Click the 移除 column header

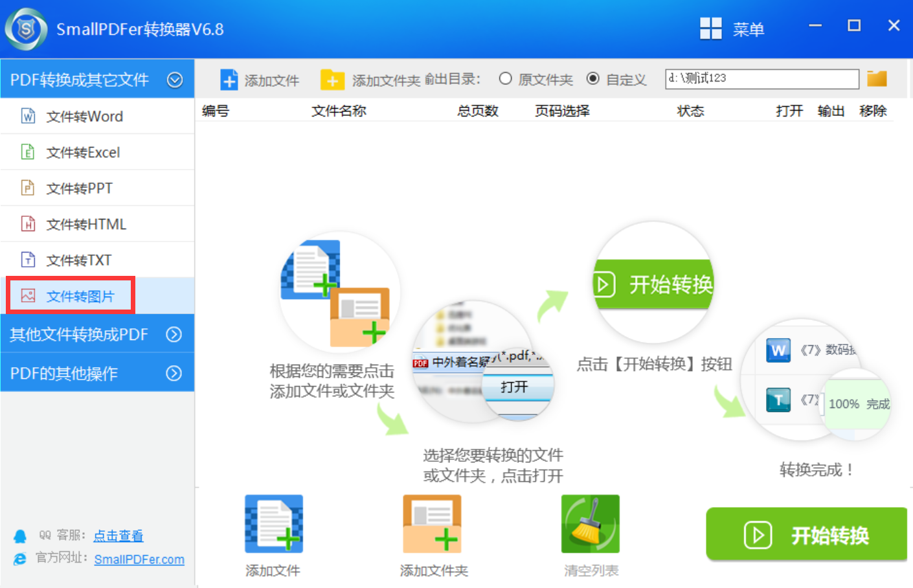click(873, 111)
